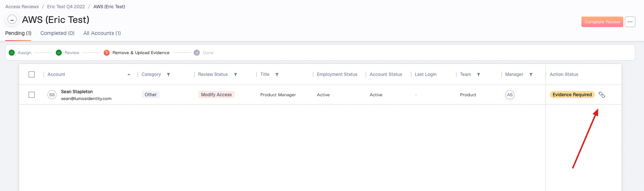Image resolution: width=644 pixels, height=191 pixels.
Task: Tick the checkbox for Sean Stapleton row
Action: pos(32,95)
